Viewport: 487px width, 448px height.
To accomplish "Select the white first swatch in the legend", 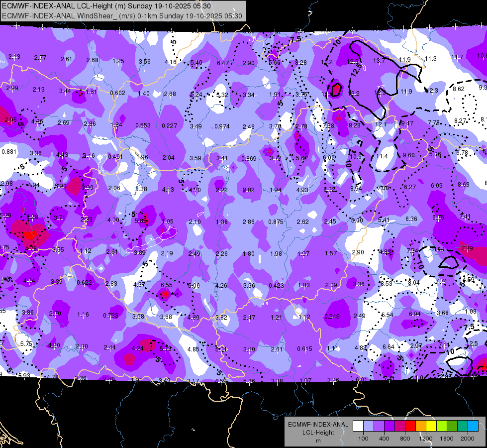I will (358, 426).
